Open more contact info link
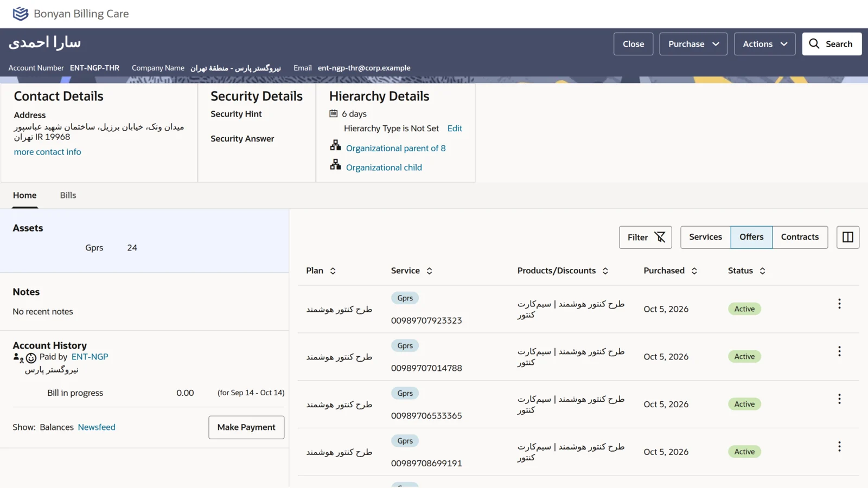 pos(48,152)
